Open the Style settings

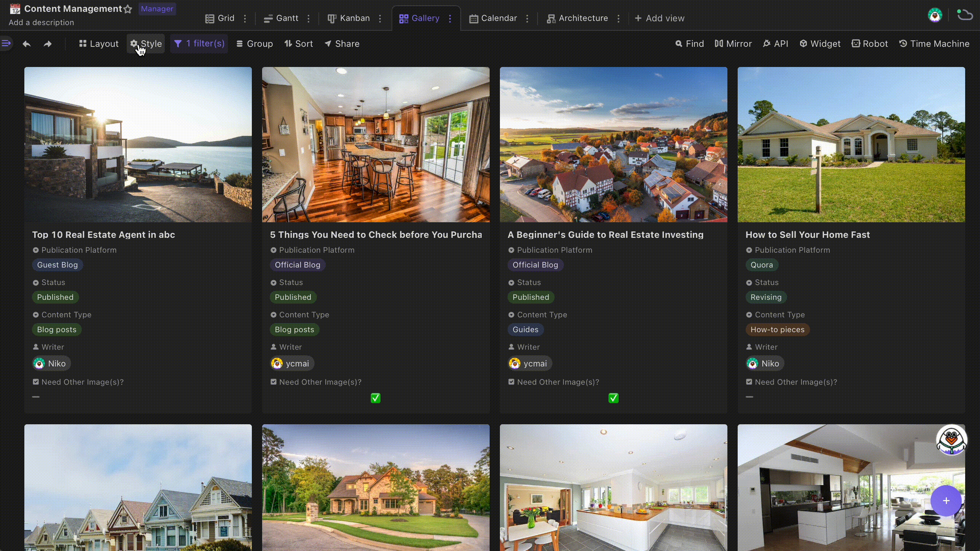[x=146, y=44]
